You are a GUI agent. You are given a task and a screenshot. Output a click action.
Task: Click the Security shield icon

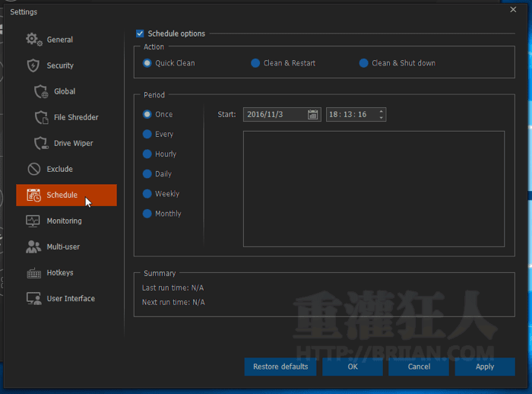[x=33, y=65]
